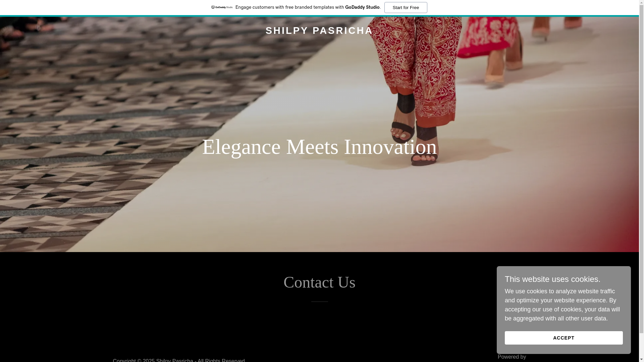Click the Engage customers promo banner

319,7
